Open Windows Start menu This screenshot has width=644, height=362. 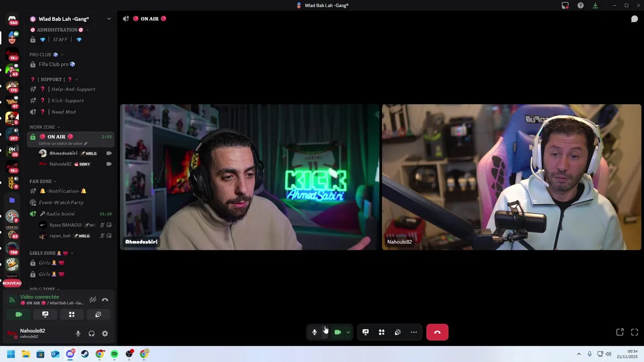pyautogui.click(x=11, y=354)
